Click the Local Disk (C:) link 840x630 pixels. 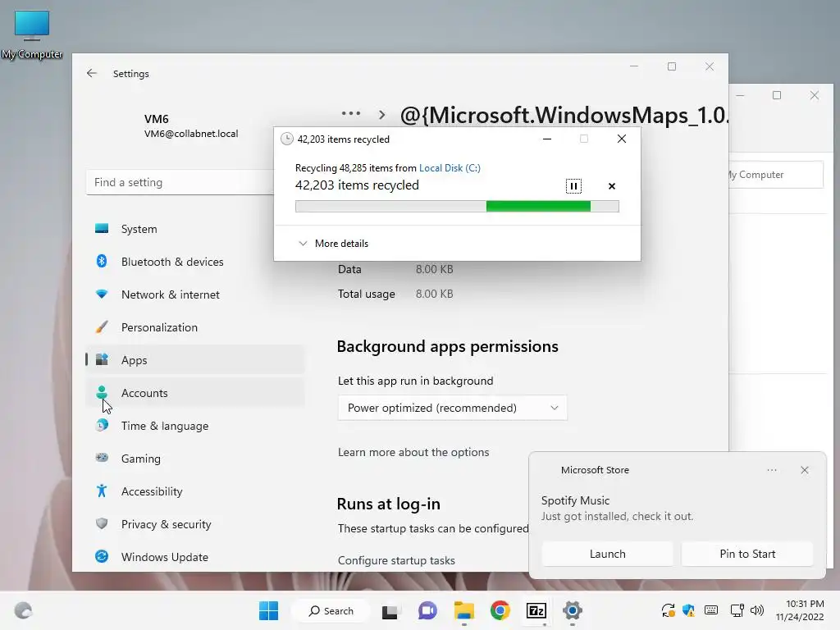pos(450,167)
